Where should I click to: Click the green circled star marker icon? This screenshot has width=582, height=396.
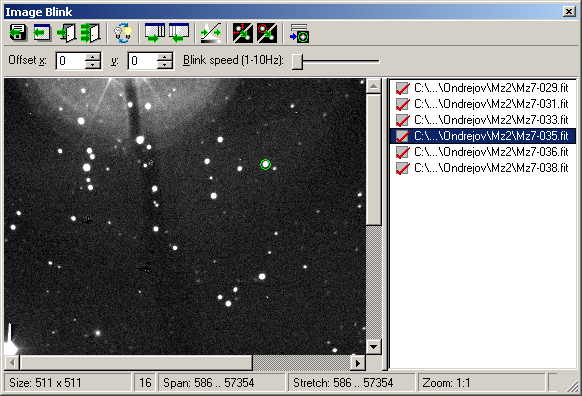point(299,33)
